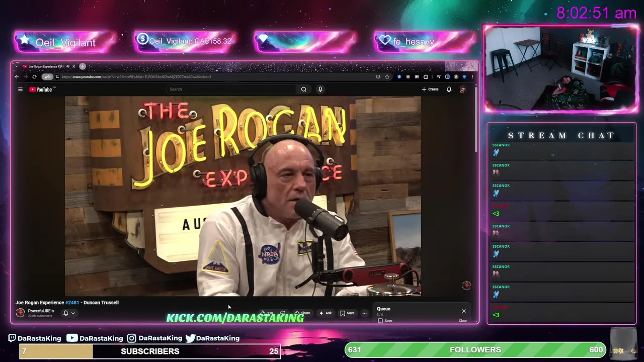Open the browser extensions puzzle icon
The image size is (644, 362).
point(426,77)
